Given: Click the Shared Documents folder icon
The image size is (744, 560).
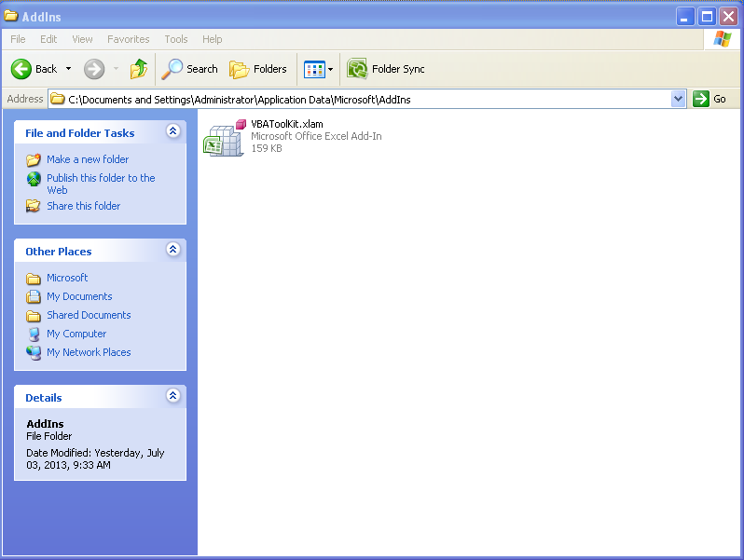Looking at the screenshot, I should point(34,315).
